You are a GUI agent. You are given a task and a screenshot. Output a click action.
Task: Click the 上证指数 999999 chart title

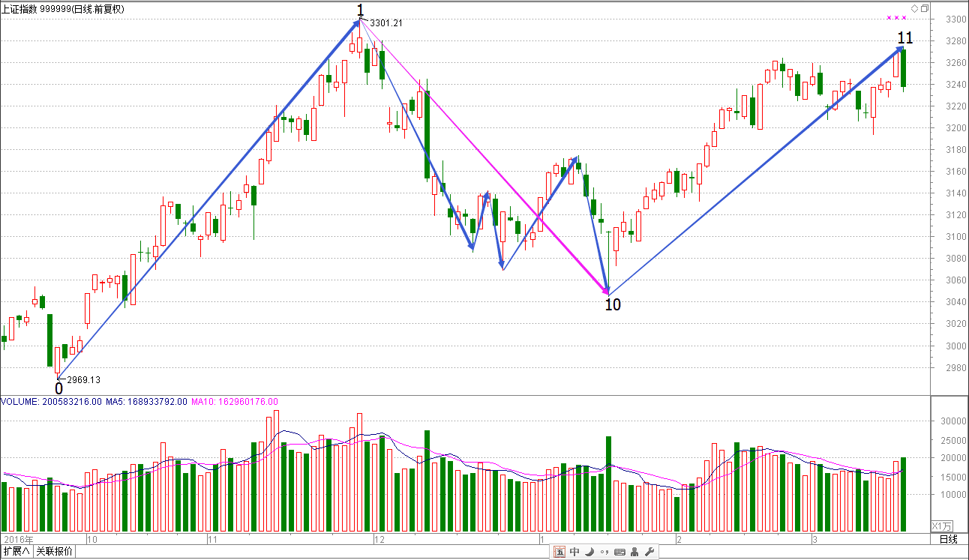click(x=62, y=8)
